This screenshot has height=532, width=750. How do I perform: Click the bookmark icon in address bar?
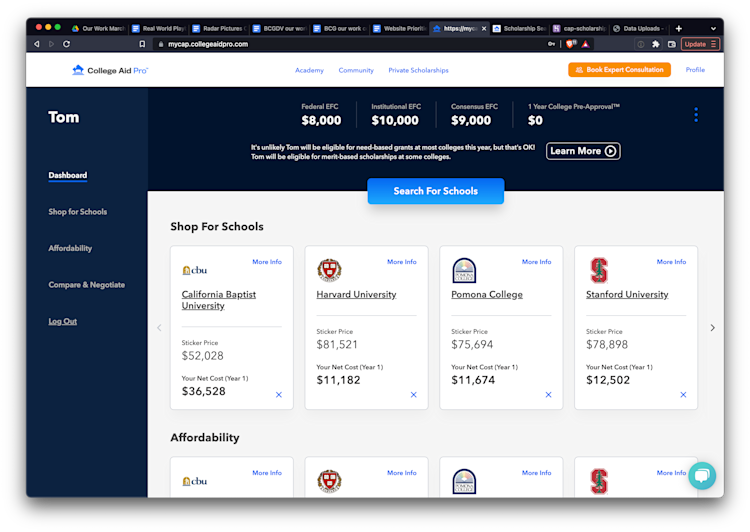(x=142, y=44)
